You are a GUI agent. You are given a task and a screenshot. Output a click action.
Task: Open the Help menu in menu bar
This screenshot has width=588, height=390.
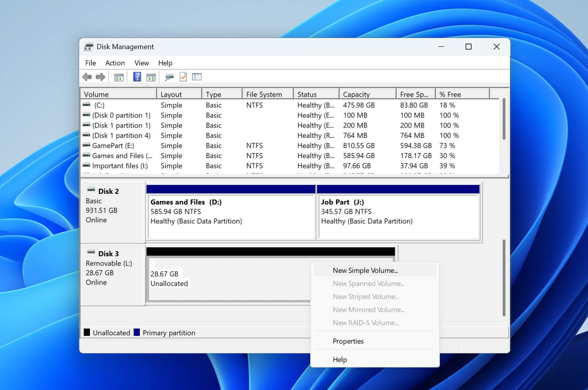(x=165, y=63)
